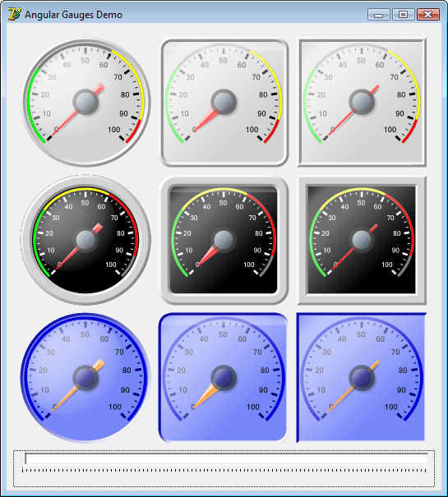Click the orange needle of the blue round gauge
Viewport: 448px width, 497px height.
(x=78, y=385)
